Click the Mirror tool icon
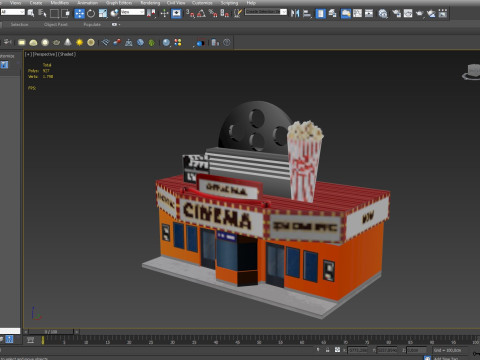480x360 pixels. click(x=295, y=13)
